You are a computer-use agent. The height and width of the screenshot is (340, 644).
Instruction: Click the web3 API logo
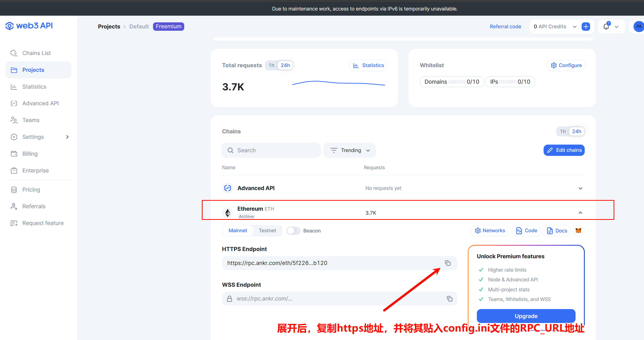coord(29,26)
